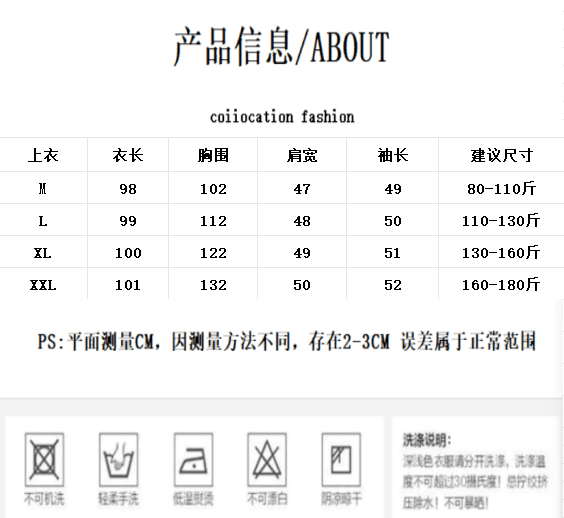Click the 低温熨烫 low-temperature iron icon
The image size is (564, 518).
tap(194, 459)
